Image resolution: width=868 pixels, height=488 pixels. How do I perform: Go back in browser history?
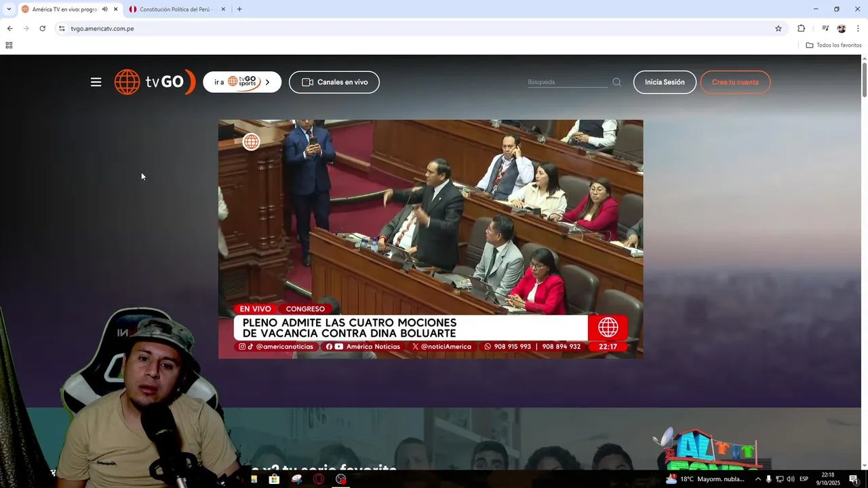[x=9, y=28]
